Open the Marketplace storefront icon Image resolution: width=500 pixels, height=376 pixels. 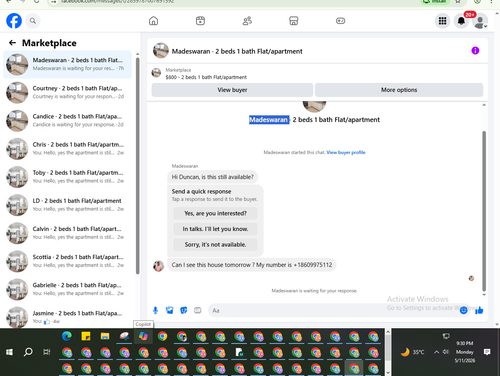pos(294,21)
